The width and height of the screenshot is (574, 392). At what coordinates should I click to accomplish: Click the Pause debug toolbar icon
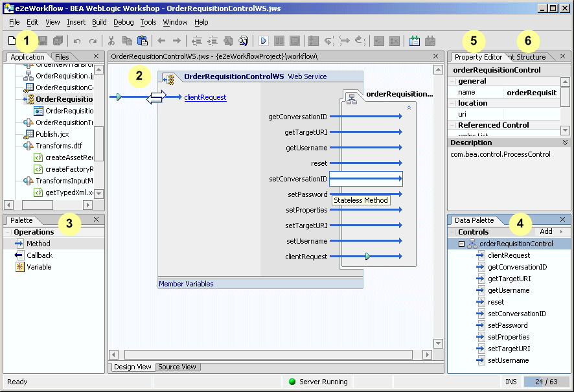[279, 41]
